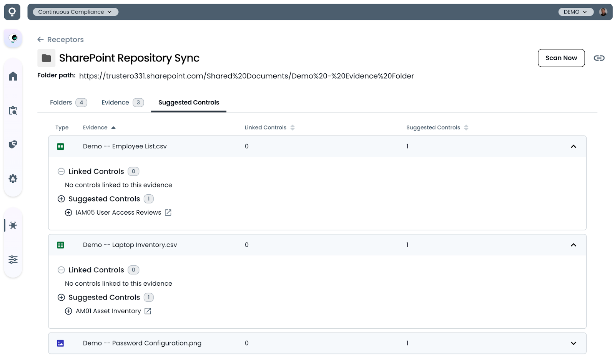
Task: Collapse the Laptop Inventory.csv row
Action: click(x=573, y=245)
